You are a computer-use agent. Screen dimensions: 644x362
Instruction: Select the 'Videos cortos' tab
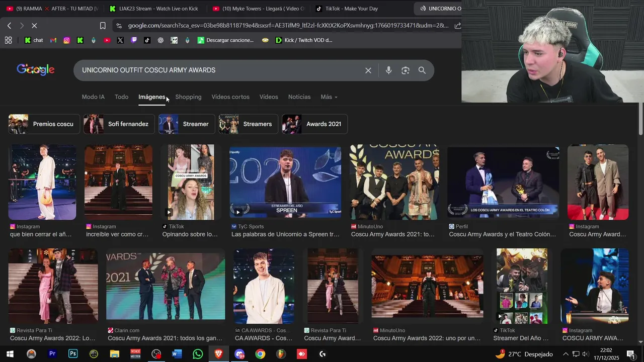tap(230, 97)
